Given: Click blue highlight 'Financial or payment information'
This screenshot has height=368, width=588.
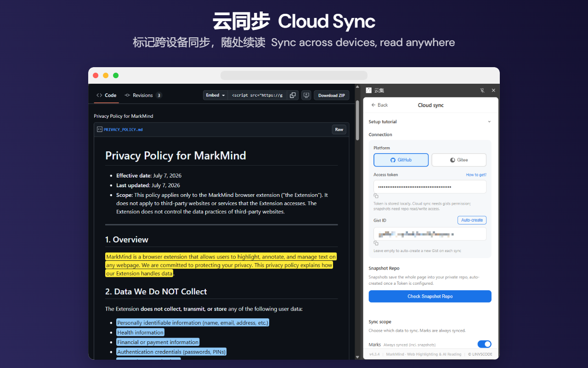Looking at the screenshot, I should pos(158,342).
